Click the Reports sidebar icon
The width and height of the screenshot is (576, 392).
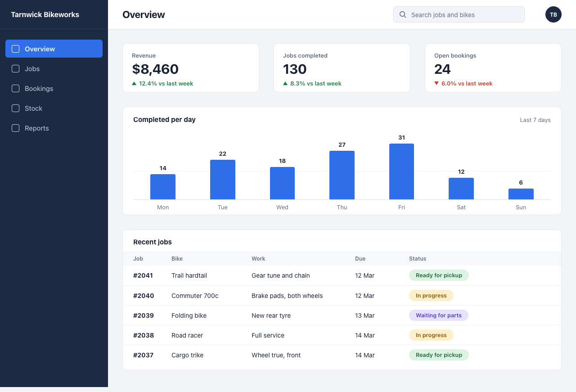tap(15, 128)
